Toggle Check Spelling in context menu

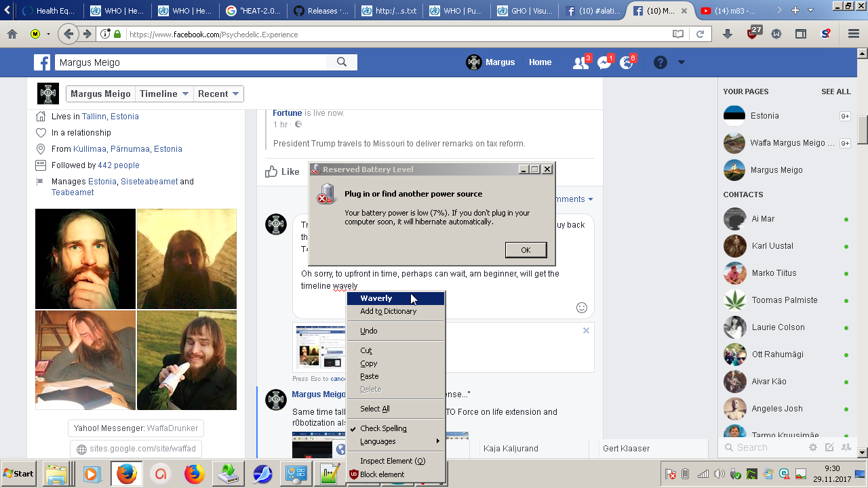[x=383, y=428]
